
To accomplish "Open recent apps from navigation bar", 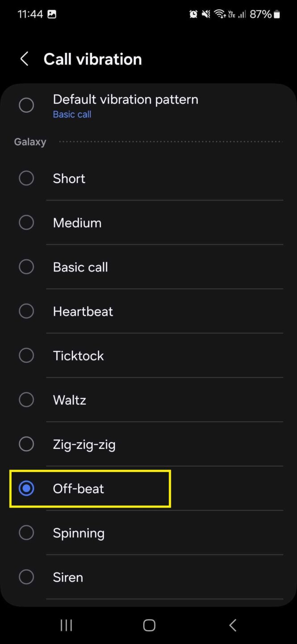I will coord(66,625).
